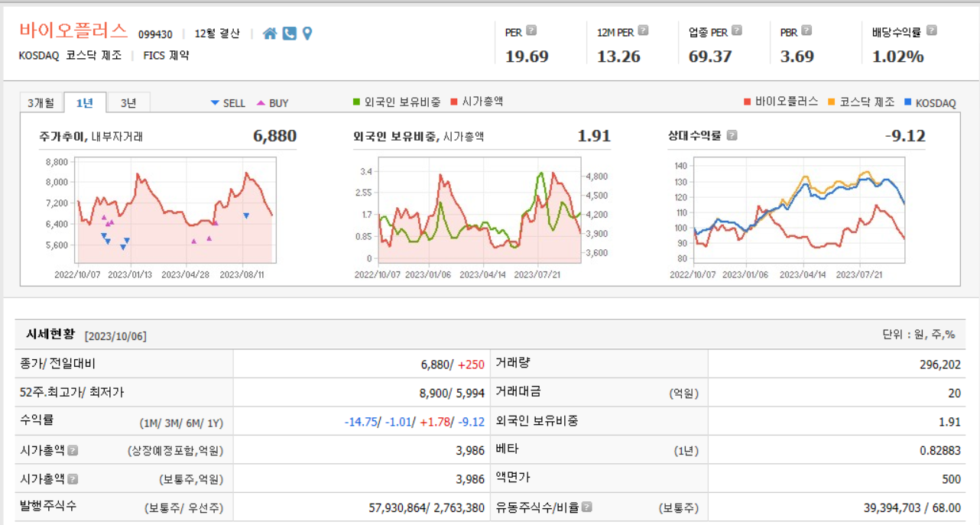This screenshot has height=525, width=980.
Task: Click the green 외국인 보유비중 legend square
Action: [356, 102]
